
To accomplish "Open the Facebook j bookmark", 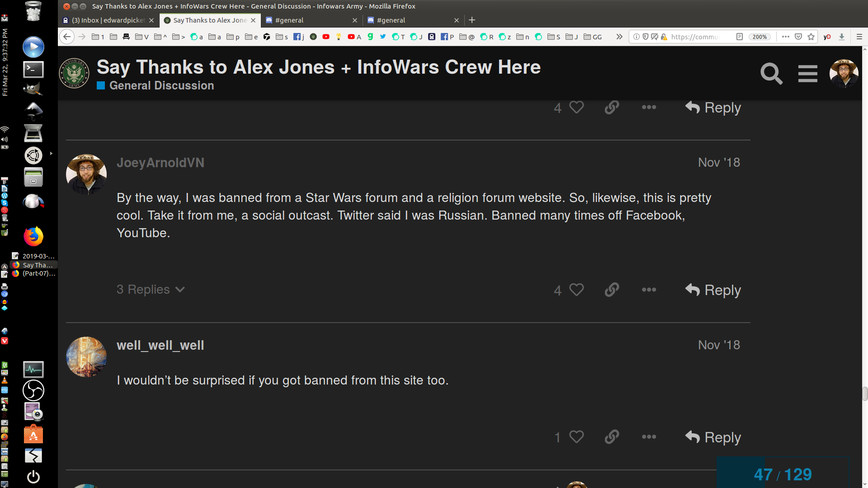I will click(x=299, y=37).
